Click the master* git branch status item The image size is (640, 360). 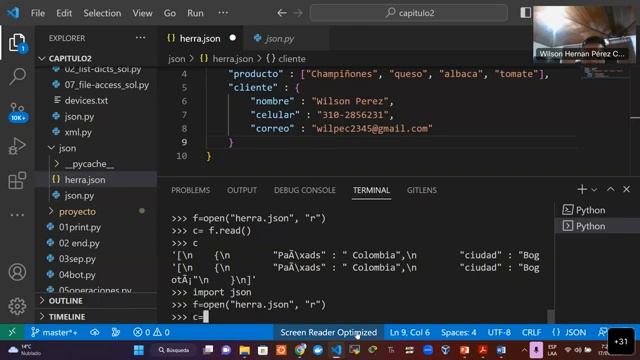pyautogui.click(x=54, y=332)
